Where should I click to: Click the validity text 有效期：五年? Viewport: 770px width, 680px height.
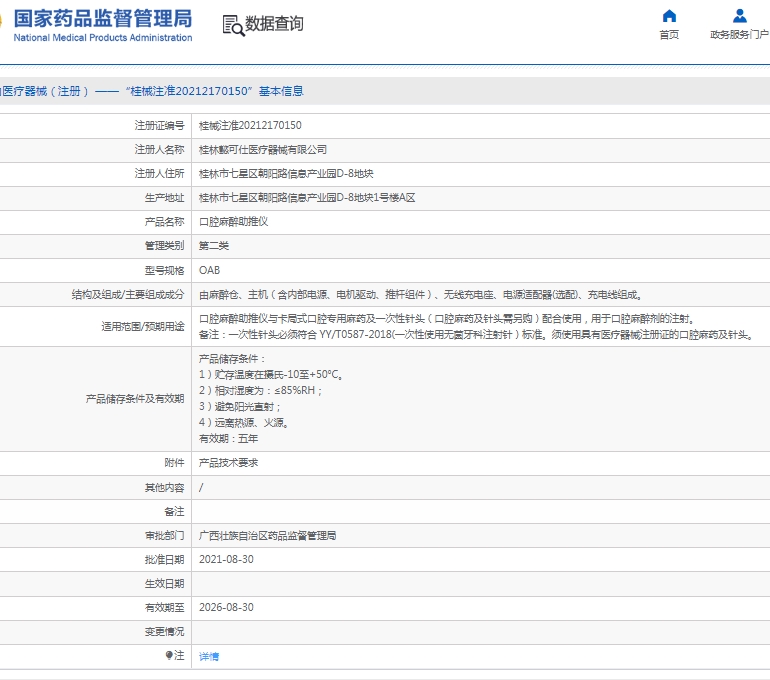point(228,439)
